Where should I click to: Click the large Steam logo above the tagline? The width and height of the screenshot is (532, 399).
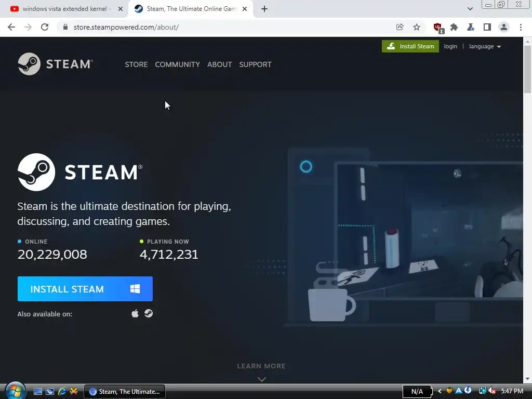pyautogui.click(x=80, y=172)
